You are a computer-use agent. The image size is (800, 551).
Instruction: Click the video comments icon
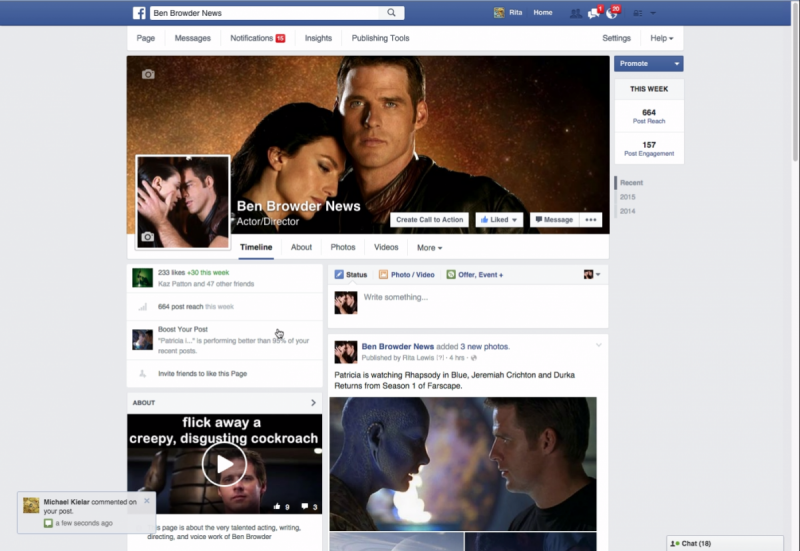pos(305,506)
